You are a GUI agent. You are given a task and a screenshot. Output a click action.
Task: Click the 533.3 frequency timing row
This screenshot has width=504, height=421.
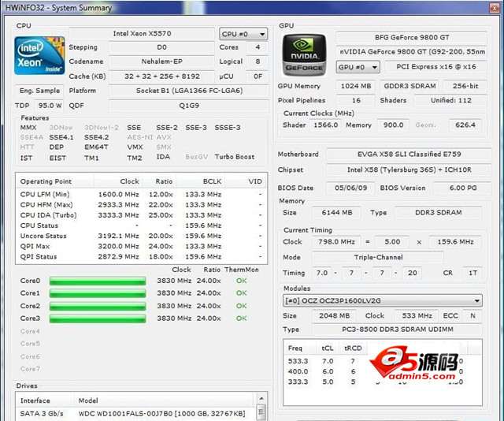(383, 361)
